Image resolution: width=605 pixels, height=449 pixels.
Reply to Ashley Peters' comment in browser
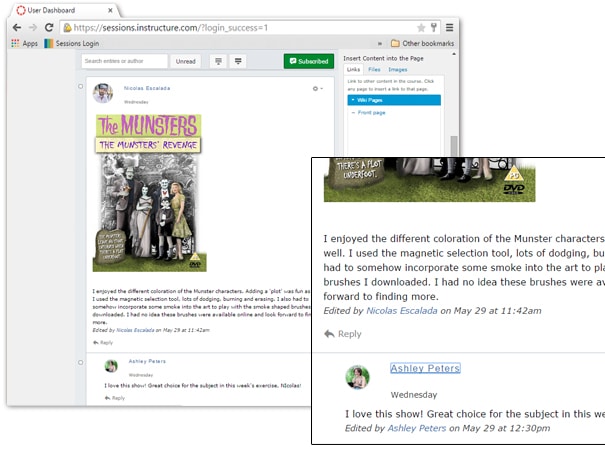(115, 398)
